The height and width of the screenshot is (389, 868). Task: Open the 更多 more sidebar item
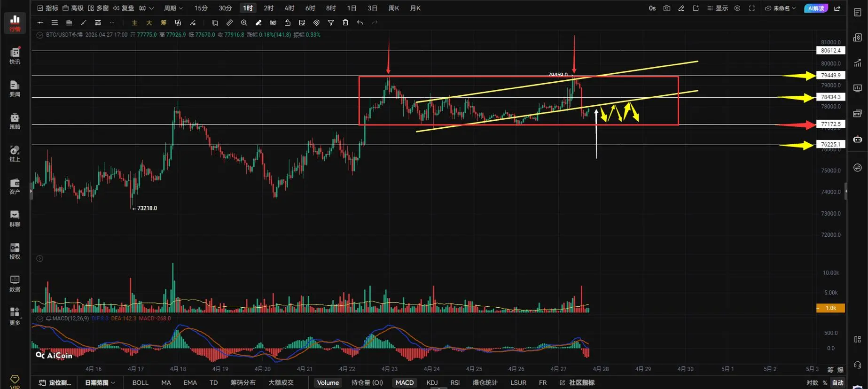point(15,316)
